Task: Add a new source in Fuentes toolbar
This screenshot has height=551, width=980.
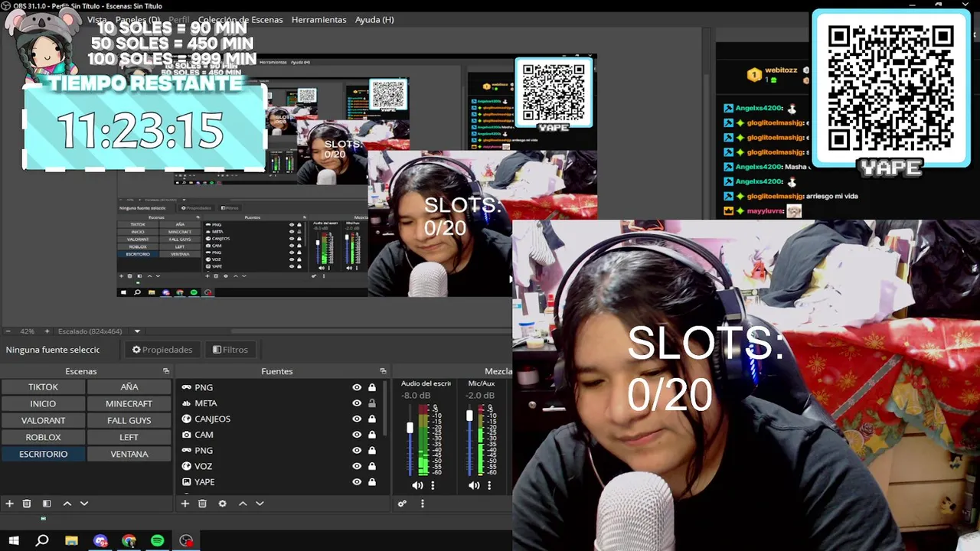Action: tap(185, 504)
